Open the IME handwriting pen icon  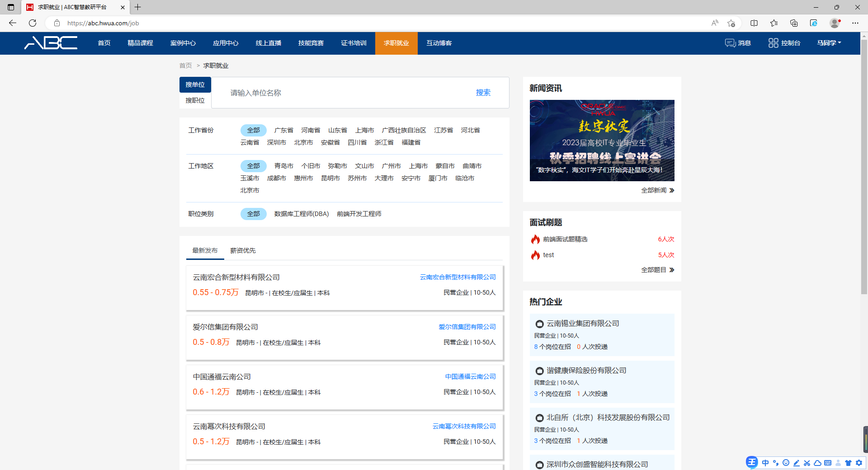click(796, 463)
